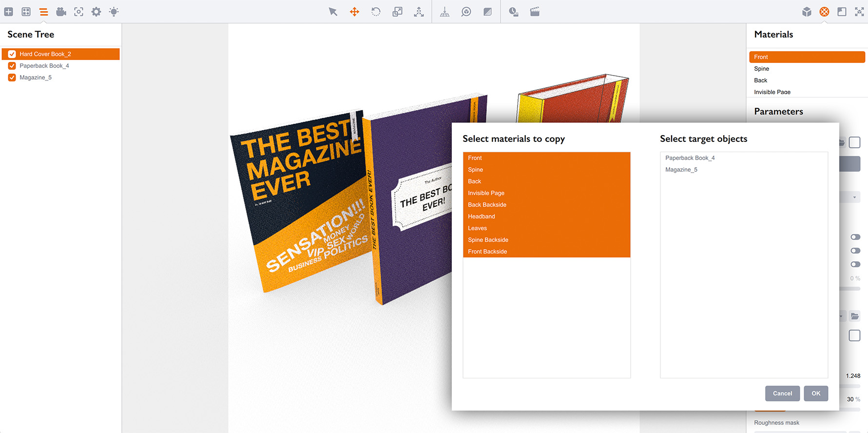Click the gear settings icon in toolbar

click(96, 12)
